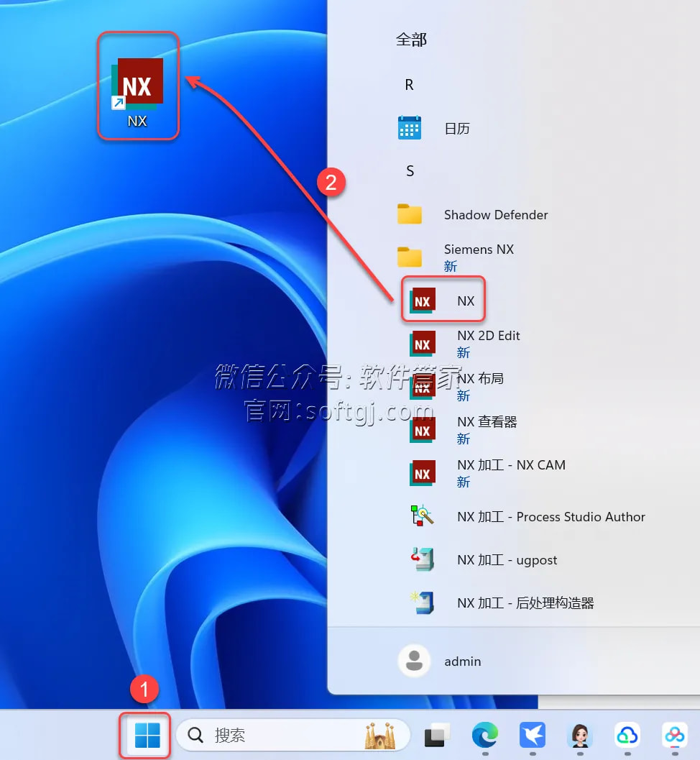
Task: Collapse the Siemens NX folder
Action: 479,257
